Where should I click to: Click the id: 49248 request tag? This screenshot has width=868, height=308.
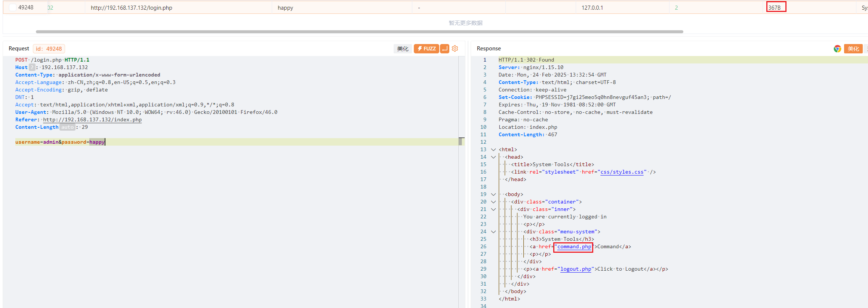(49, 49)
